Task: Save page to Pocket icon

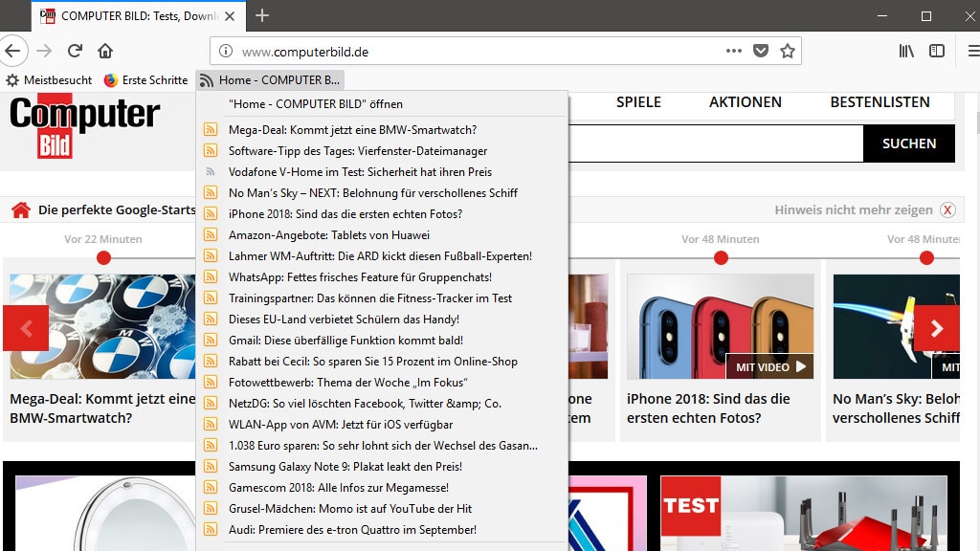Action: pyautogui.click(x=761, y=51)
